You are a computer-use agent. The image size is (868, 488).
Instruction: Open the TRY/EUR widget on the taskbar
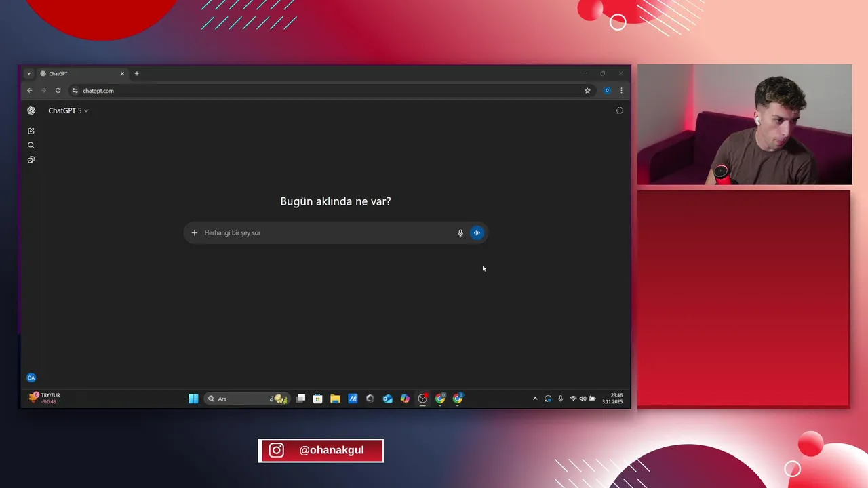click(44, 399)
